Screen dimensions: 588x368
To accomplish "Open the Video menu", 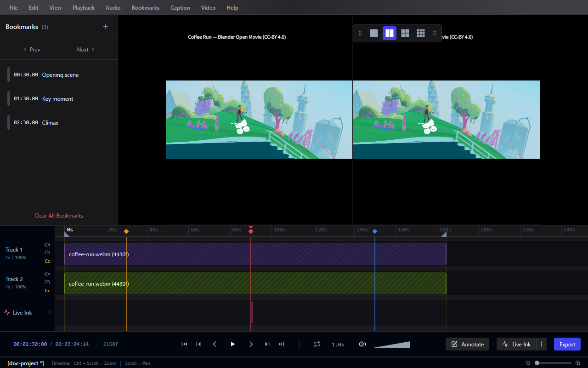I will [x=208, y=7].
